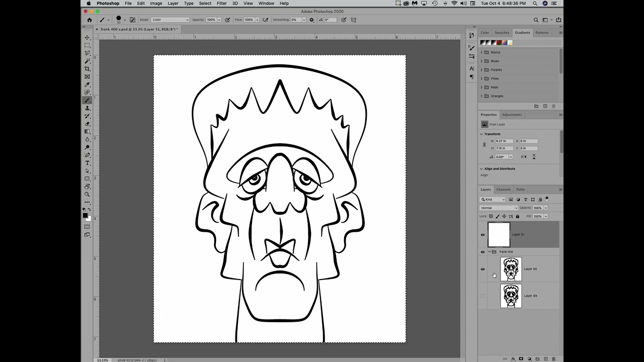The width and height of the screenshot is (644, 362).
Task: Select the Move tool
Action: [87, 38]
